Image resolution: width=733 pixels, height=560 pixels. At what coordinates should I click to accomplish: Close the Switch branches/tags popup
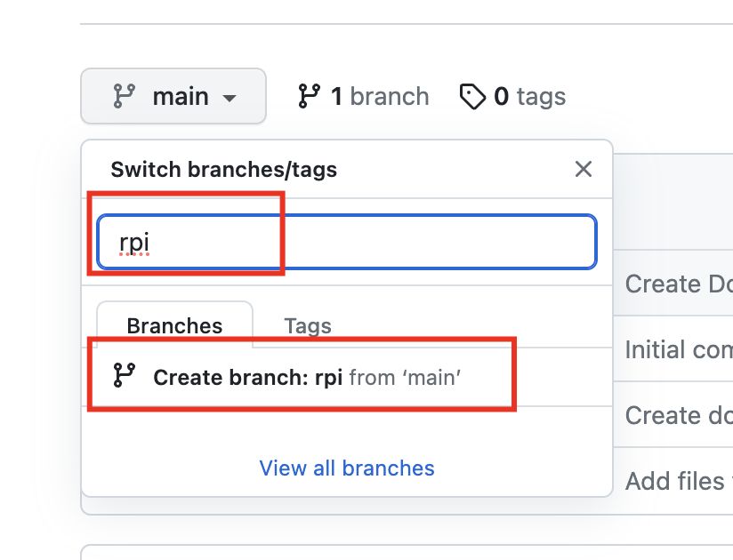point(584,169)
